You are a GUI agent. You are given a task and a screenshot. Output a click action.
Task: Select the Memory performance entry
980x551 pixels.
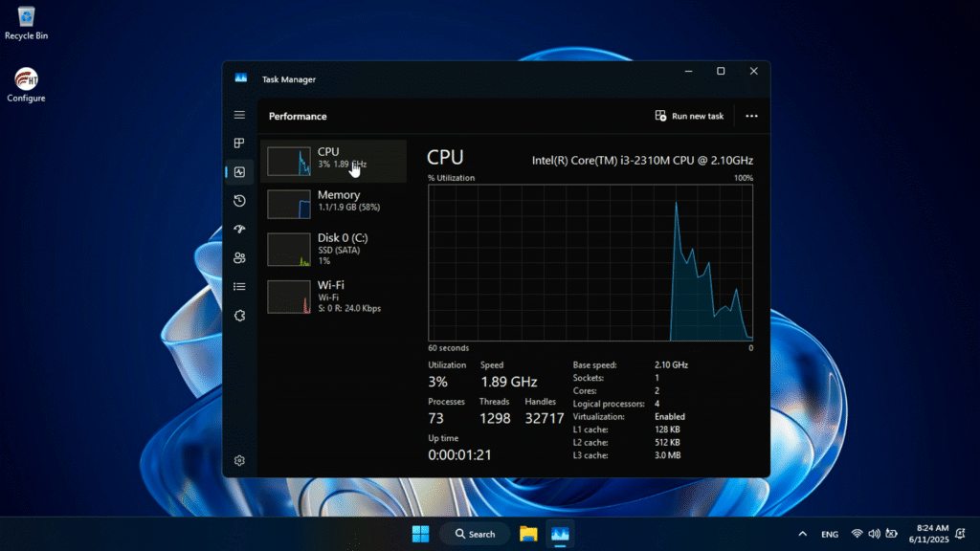pos(334,204)
